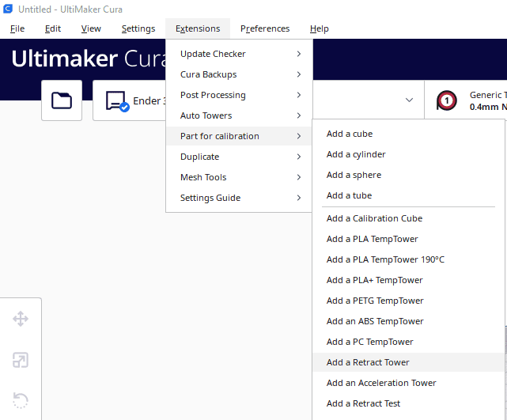Choose Add a sphere
The width and height of the screenshot is (507, 420).
[408, 175]
